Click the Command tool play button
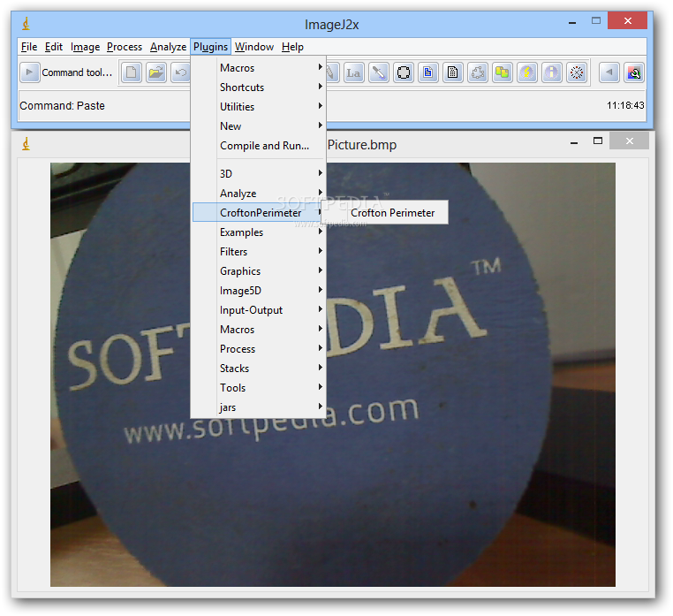The image size is (673, 616). point(30,72)
